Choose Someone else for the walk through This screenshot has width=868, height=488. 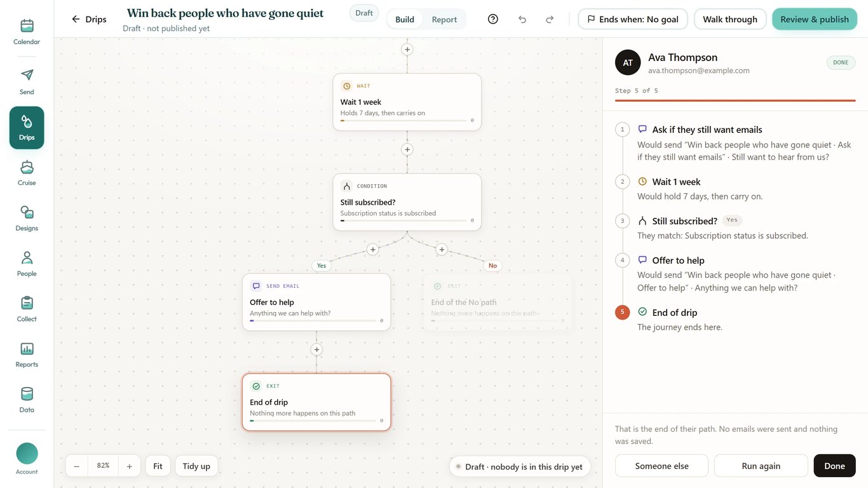pos(661,466)
